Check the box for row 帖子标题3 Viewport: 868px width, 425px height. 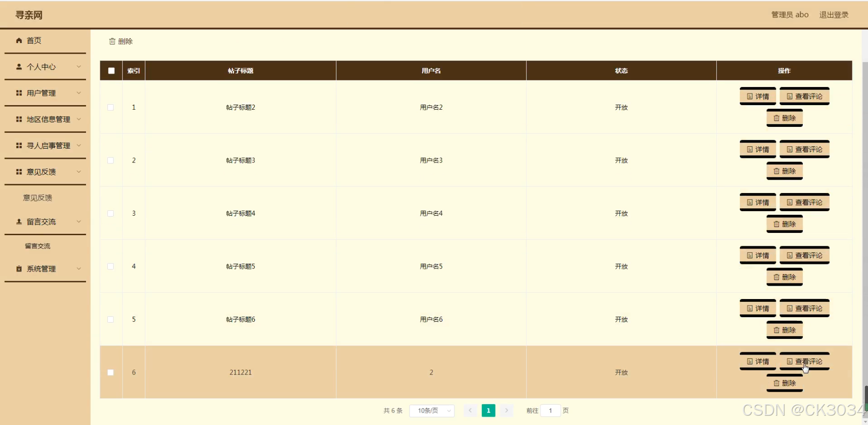tap(111, 161)
